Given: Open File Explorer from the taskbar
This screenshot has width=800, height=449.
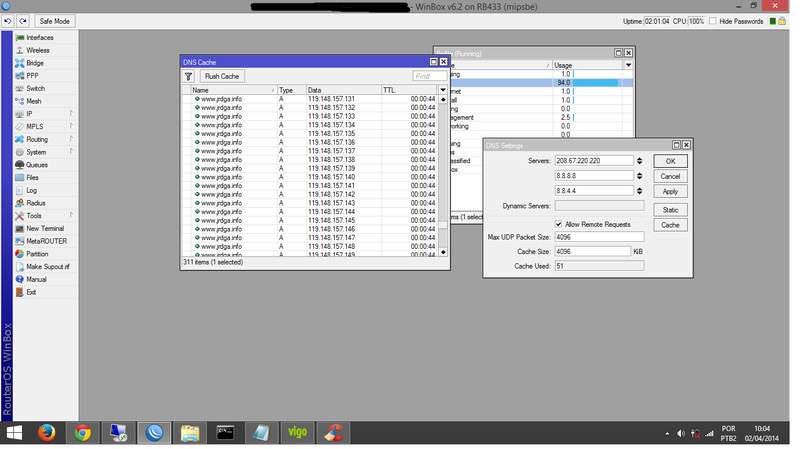Looking at the screenshot, I should (190, 433).
